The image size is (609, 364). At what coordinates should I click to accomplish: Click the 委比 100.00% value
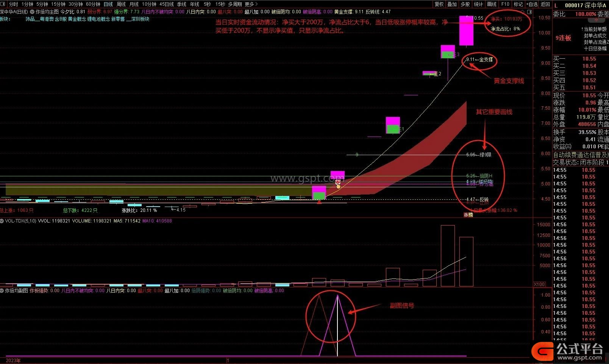pos(586,14)
